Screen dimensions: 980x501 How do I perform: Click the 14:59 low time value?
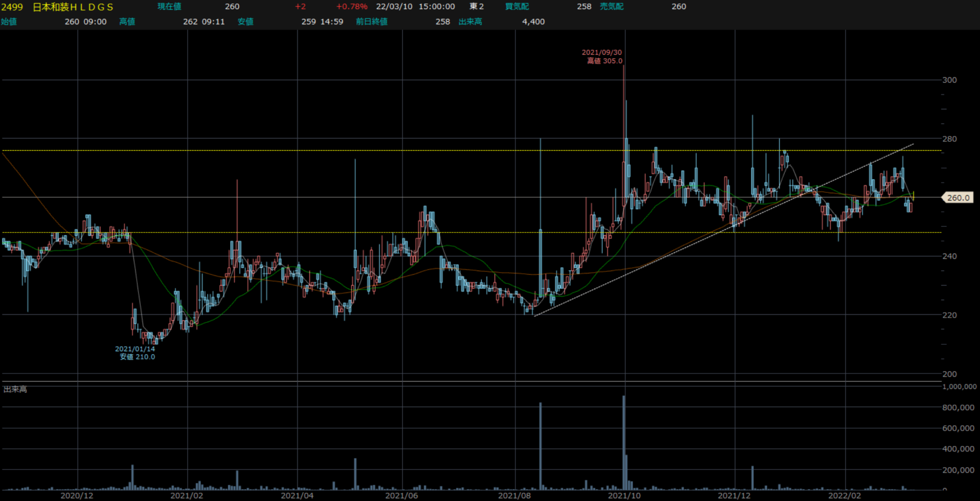[x=332, y=21]
